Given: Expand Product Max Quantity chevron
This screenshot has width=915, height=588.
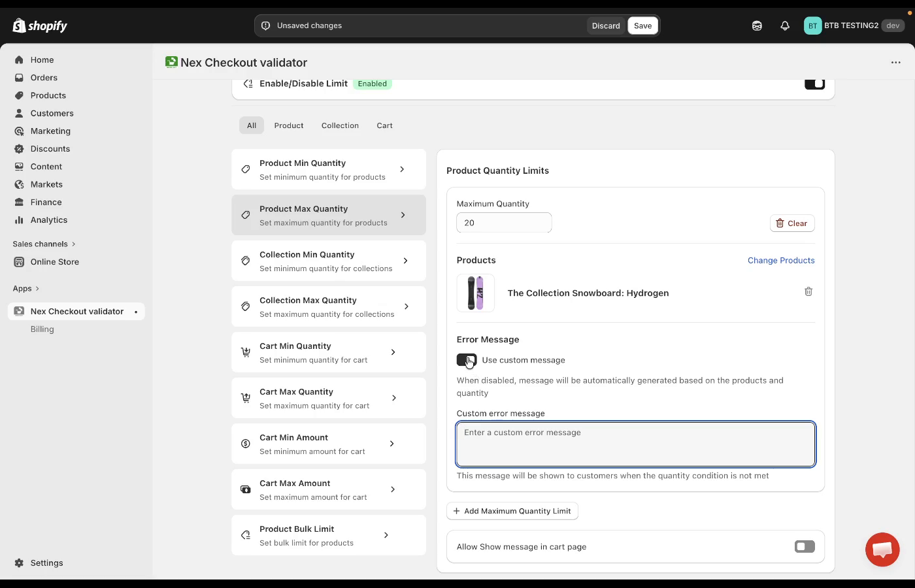Looking at the screenshot, I should 403,215.
